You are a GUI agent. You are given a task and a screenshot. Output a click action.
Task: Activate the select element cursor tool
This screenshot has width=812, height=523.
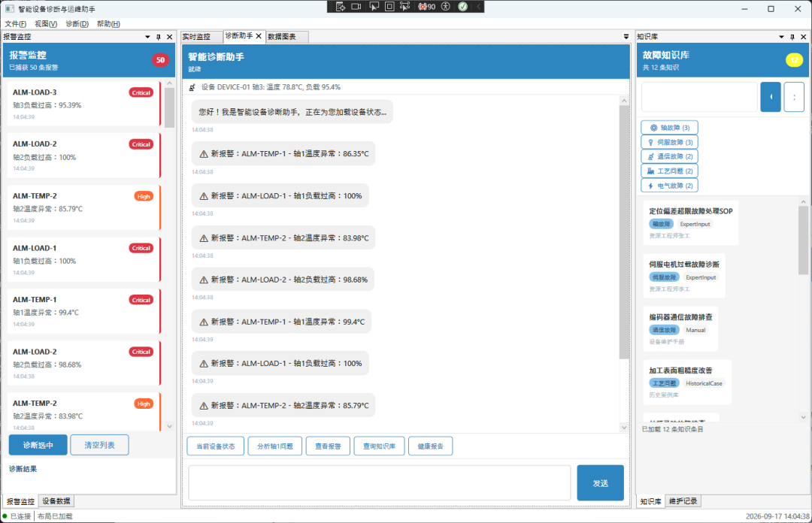374,7
